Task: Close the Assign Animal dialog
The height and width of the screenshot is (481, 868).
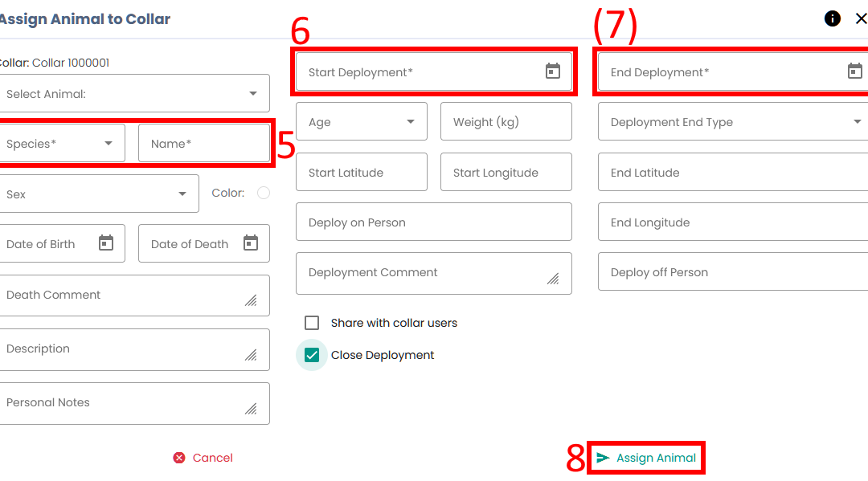Action: [861, 18]
